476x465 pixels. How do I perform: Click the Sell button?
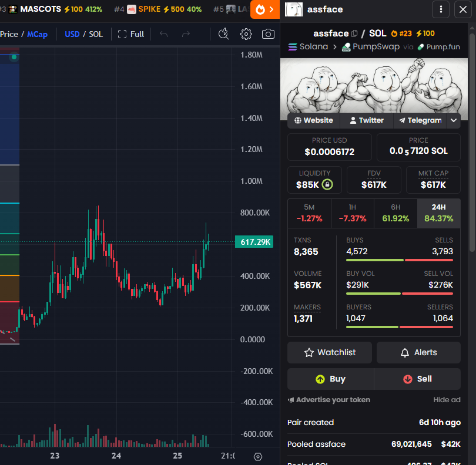tap(417, 379)
